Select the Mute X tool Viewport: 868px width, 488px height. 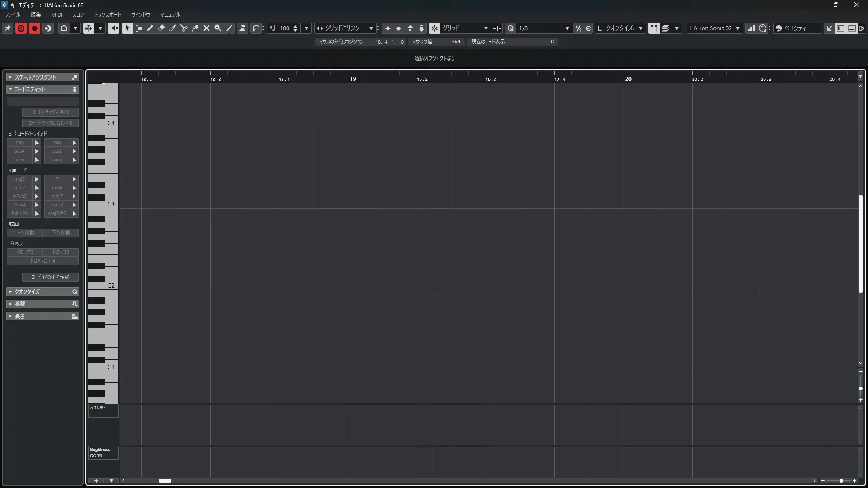coord(207,28)
